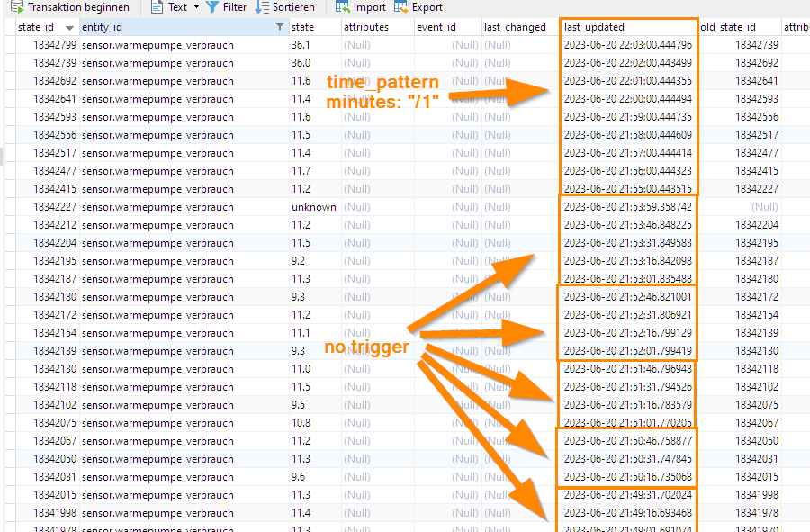
Task: Select the attributes column header
Action: 378,27
